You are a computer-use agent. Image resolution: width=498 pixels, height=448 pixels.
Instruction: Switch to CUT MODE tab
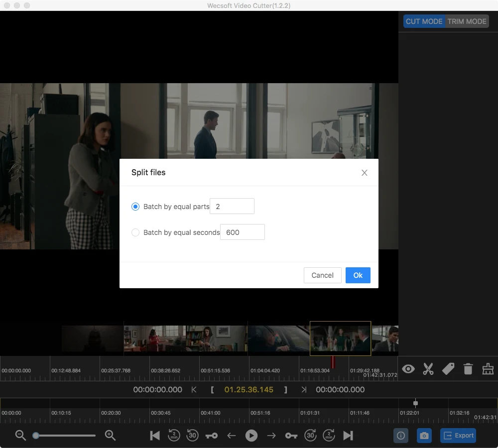[x=424, y=21]
